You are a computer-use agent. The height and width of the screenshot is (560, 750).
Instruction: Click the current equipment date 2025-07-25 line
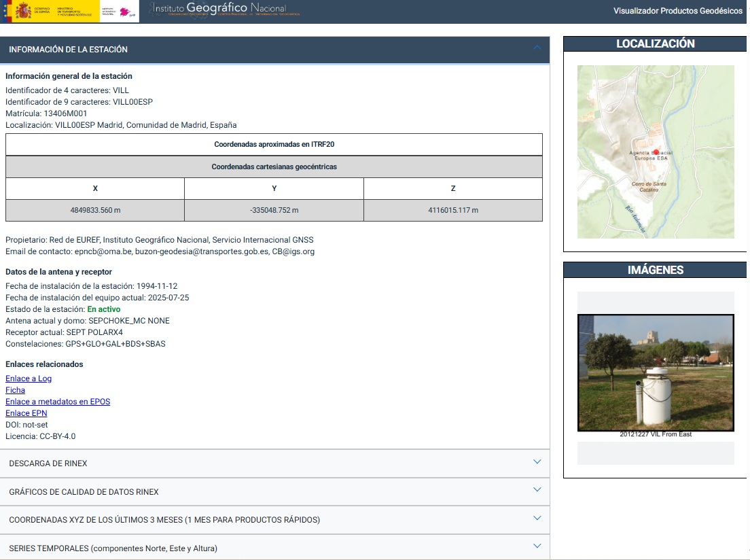pyautogui.click(x=97, y=298)
